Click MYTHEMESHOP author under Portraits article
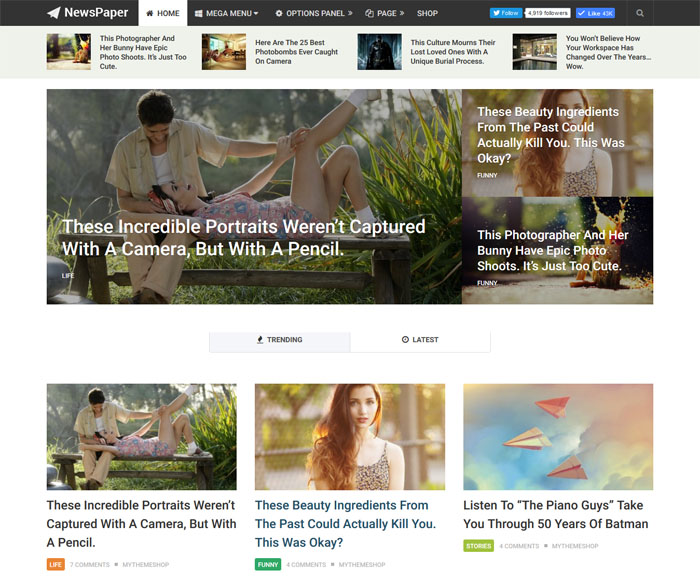 [x=146, y=564]
